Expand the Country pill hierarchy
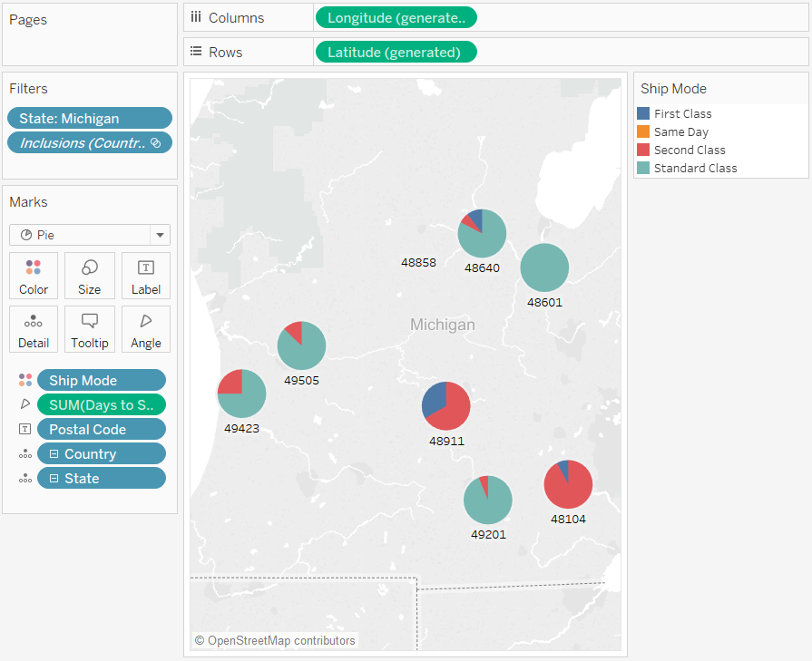812x661 pixels. click(54, 453)
